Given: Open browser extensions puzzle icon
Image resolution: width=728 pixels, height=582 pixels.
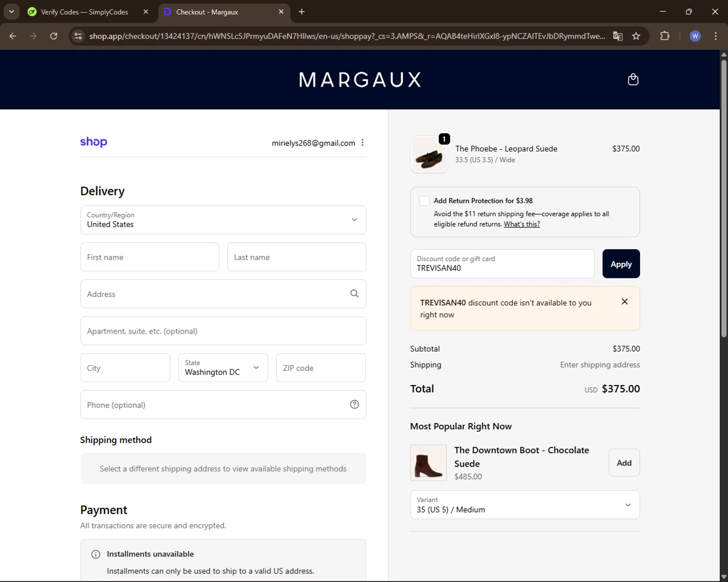Looking at the screenshot, I should point(665,36).
